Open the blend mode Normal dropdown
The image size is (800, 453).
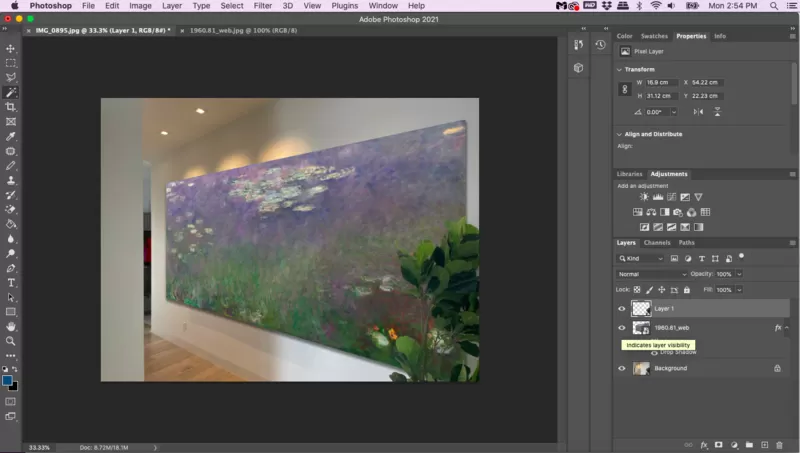click(652, 274)
